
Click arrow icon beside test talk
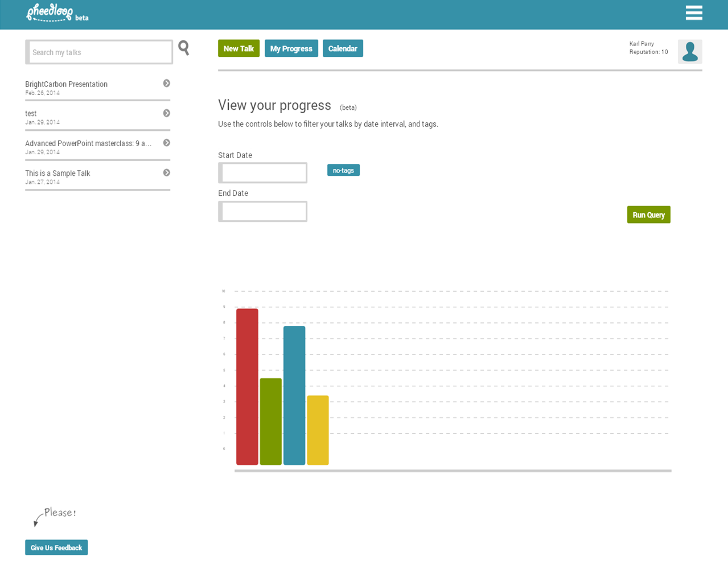[x=167, y=113]
